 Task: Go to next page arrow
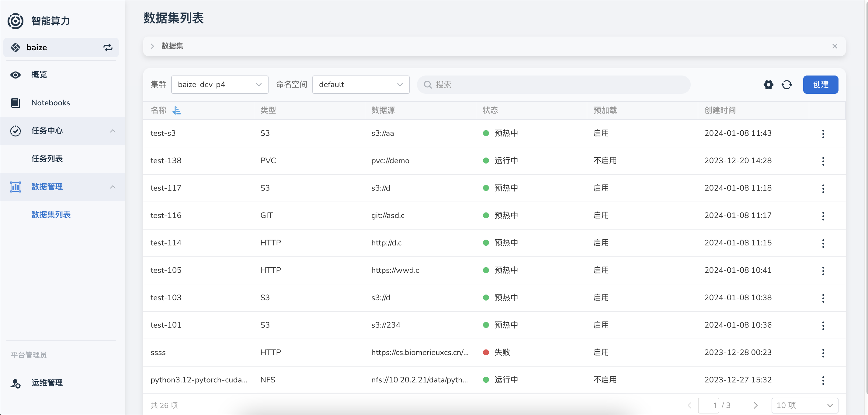pos(755,405)
